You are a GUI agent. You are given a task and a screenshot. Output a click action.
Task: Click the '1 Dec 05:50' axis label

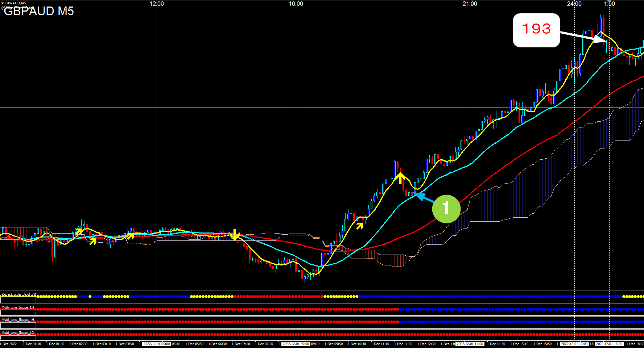(x=194, y=344)
